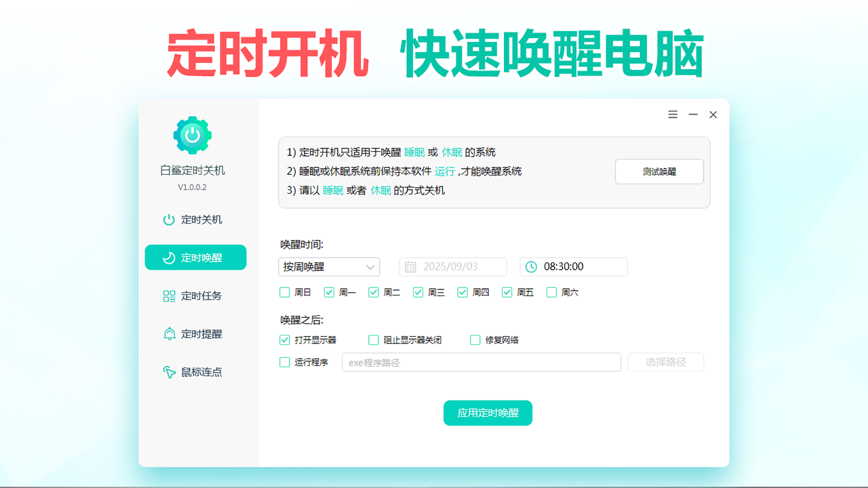Image resolution: width=868 pixels, height=488 pixels.
Task: Select the 定时唤醒 sidebar item
Action: [195, 258]
